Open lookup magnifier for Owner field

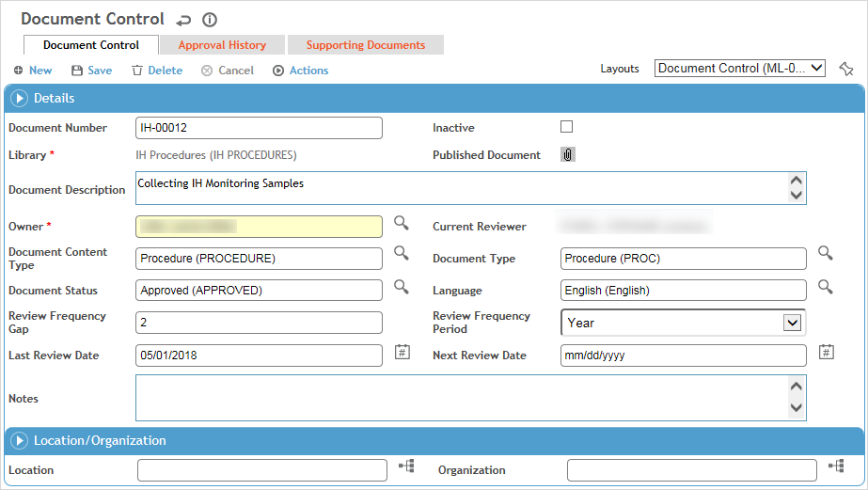402,223
